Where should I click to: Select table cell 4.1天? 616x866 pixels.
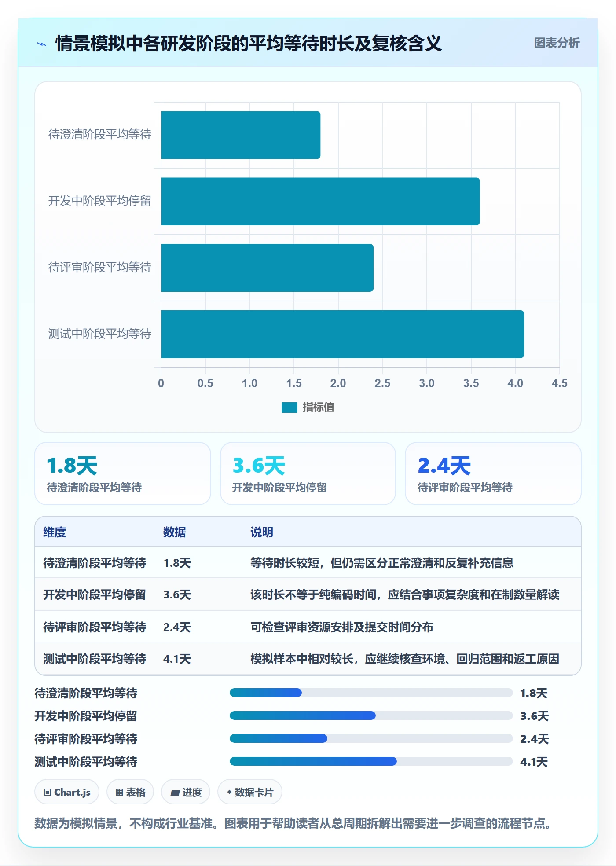(x=177, y=659)
